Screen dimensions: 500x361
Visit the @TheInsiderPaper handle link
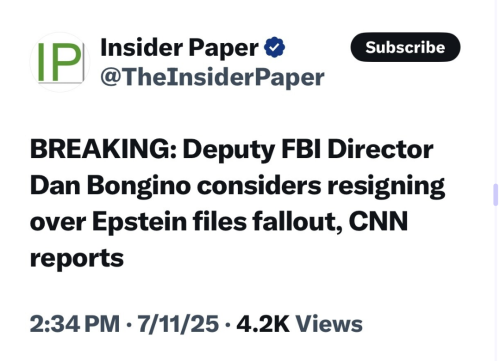pyautogui.click(x=212, y=77)
